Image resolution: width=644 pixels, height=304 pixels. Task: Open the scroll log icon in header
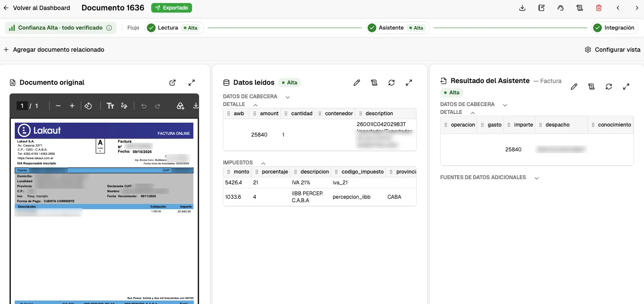coord(580,8)
